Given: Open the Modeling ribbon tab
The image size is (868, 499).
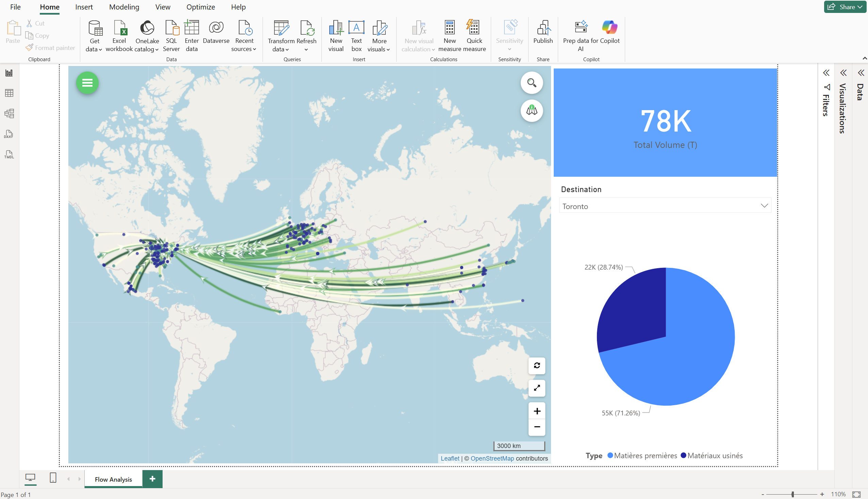Looking at the screenshot, I should point(124,7).
